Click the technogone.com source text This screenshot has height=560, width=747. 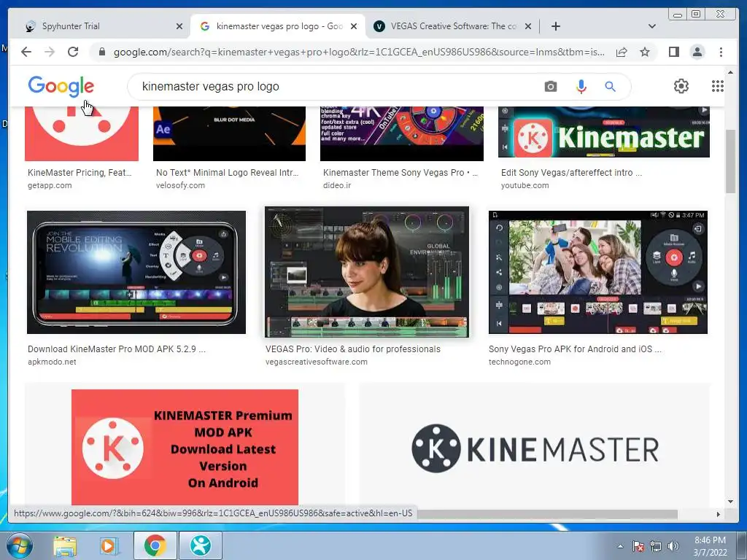[519, 362]
